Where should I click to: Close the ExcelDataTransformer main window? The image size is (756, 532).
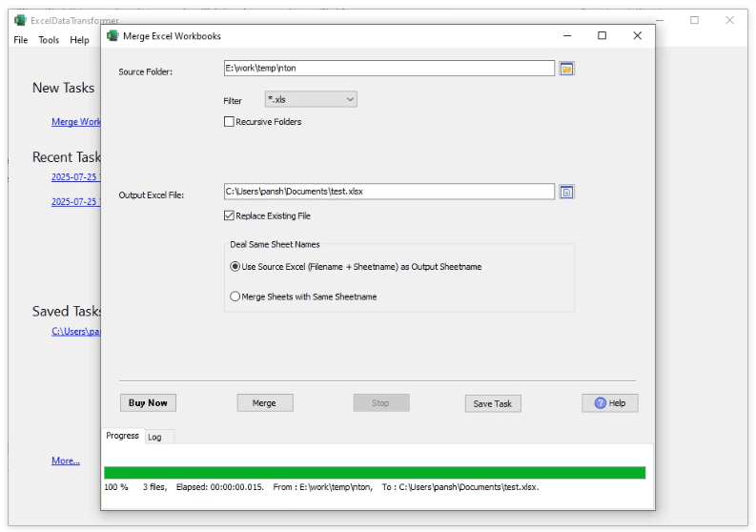point(729,20)
